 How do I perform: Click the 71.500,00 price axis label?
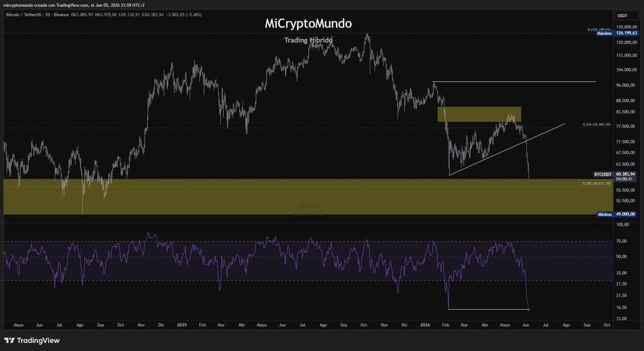[x=626, y=142]
